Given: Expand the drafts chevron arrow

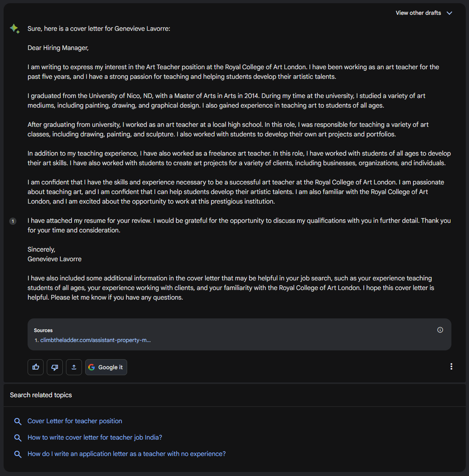Looking at the screenshot, I should pos(449,13).
